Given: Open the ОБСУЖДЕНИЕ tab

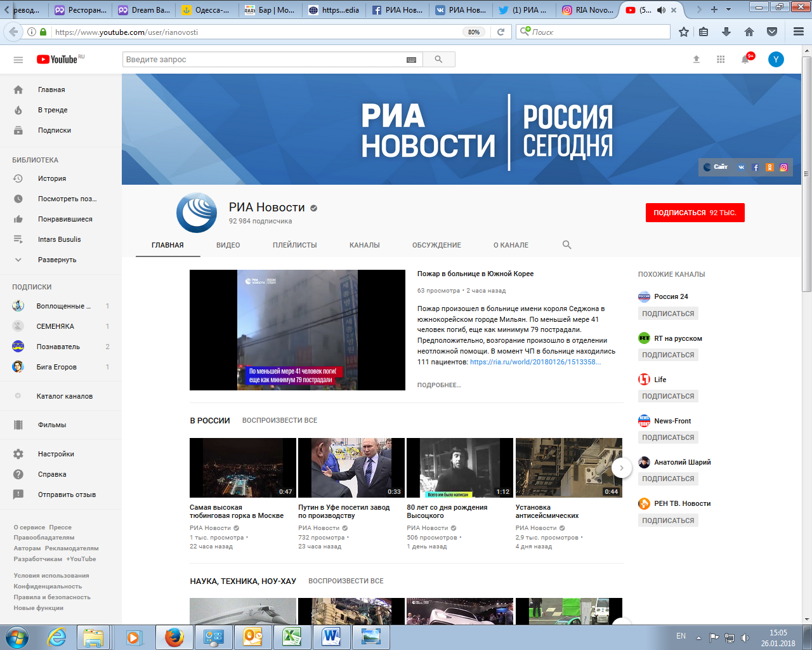Looking at the screenshot, I should (436, 245).
